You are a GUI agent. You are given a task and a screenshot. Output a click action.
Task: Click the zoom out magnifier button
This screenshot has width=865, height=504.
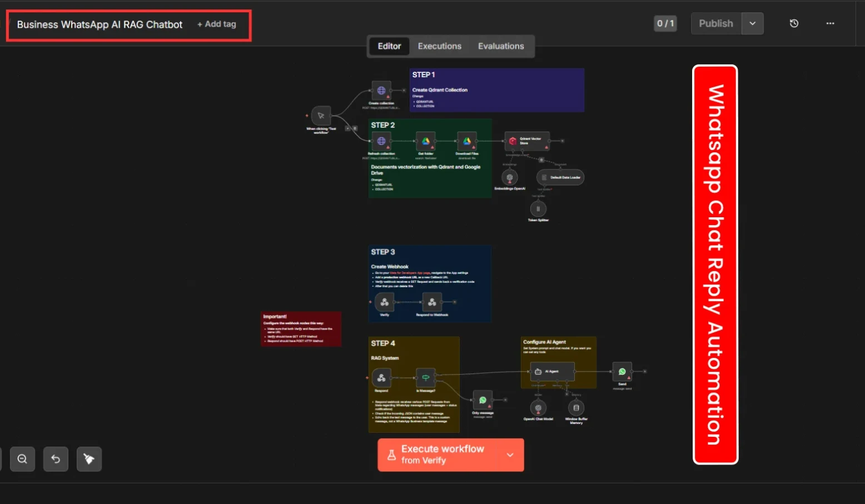(x=22, y=459)
